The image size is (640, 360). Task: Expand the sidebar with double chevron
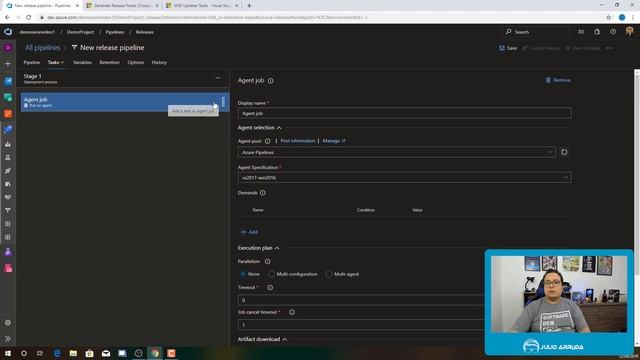pos(8,338)
